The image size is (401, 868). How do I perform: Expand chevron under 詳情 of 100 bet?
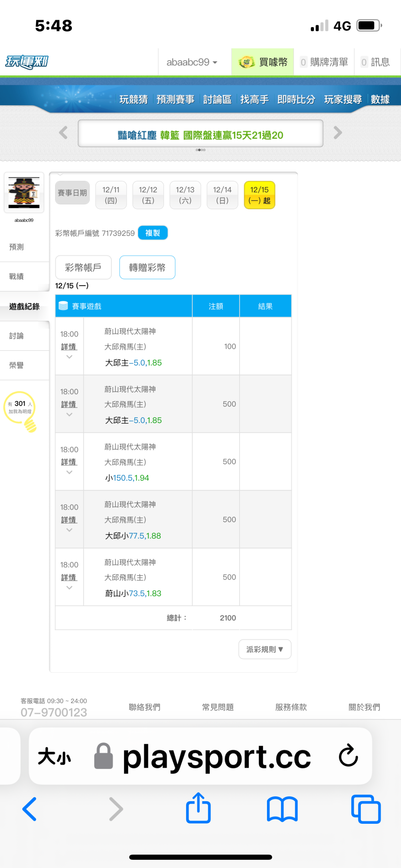(69, 357)
